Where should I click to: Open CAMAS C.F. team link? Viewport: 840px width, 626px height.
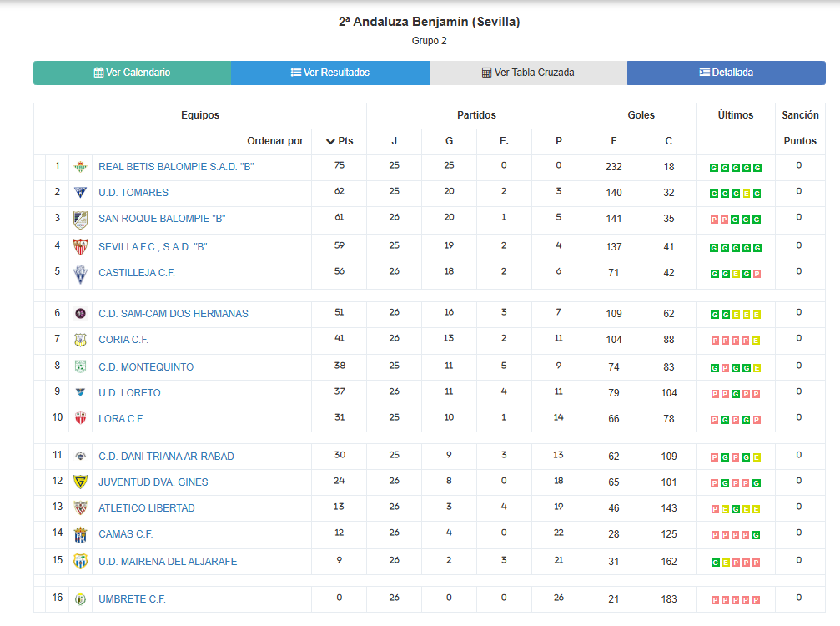click(125, 534)
